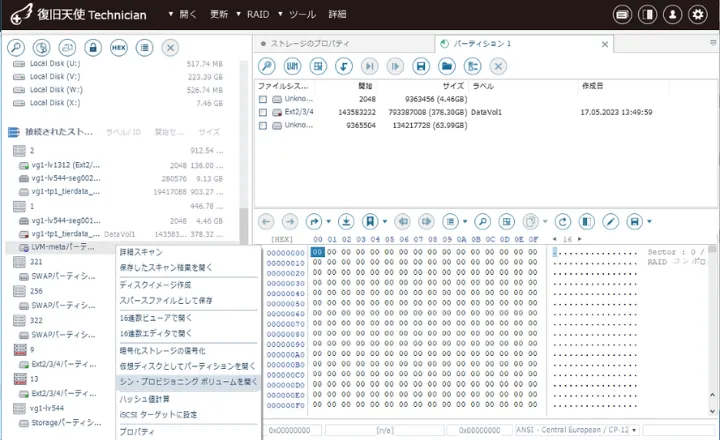
Task: Check the Unkno... partition starting at 9365504
Action: pos(263,125)
